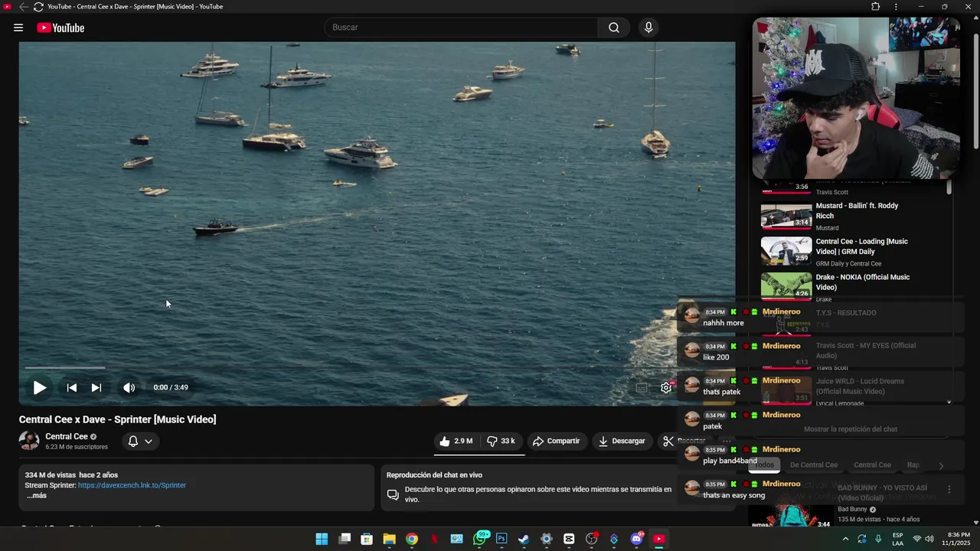
Task: Toggle subtitles in the video player
Action: [642, 388]
